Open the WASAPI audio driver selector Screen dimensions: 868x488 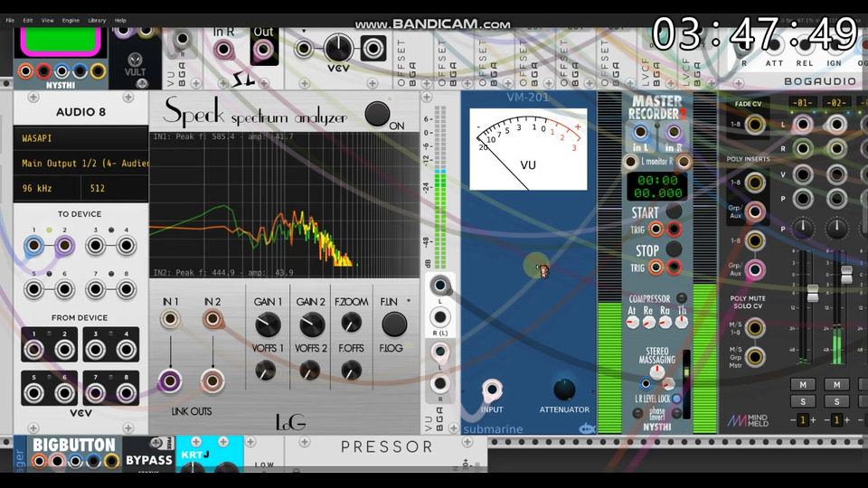click(80, 138)
